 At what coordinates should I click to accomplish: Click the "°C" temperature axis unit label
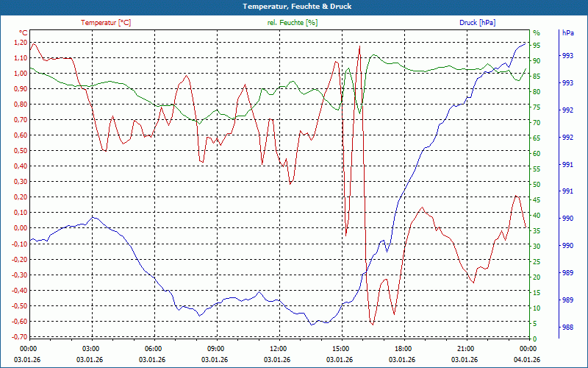[23, 33]
